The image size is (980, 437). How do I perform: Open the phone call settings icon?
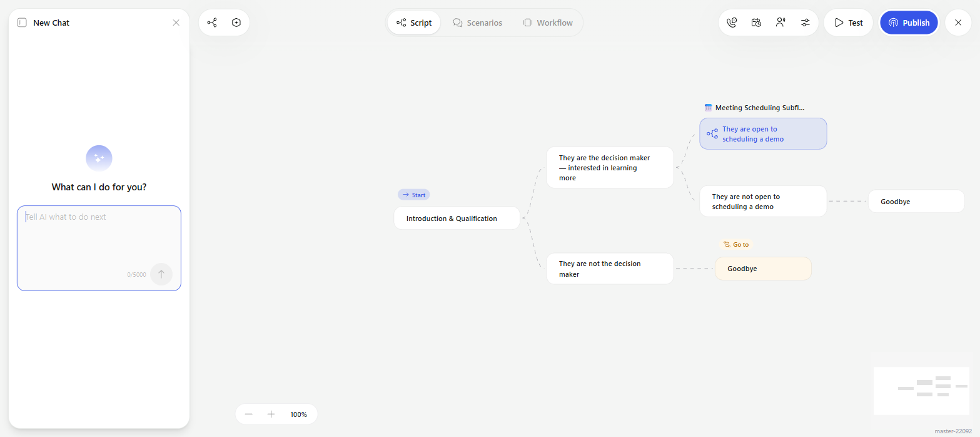(732, 23)
